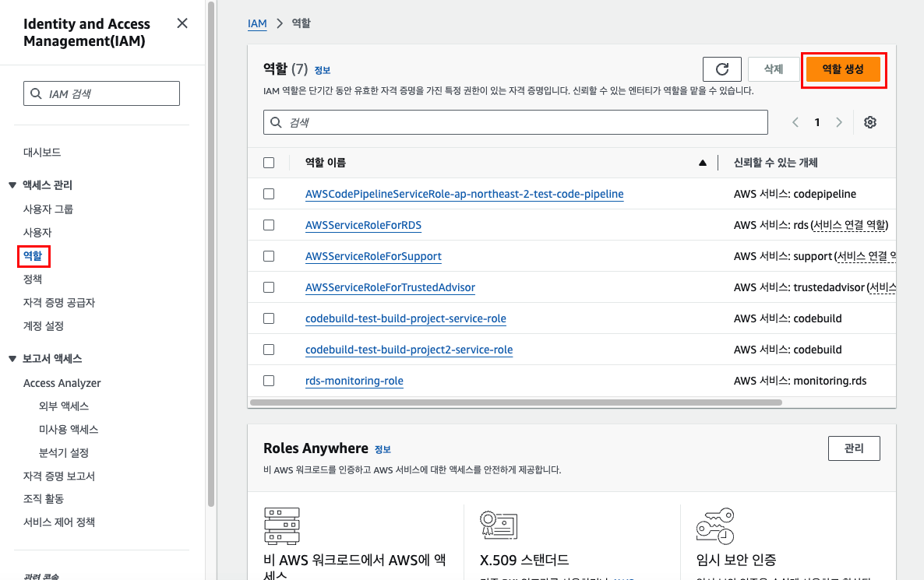Click 'AWS 서비스: codepipeline' cell
The height and width of the screenshot is (580, 924).
click(795, 194)
